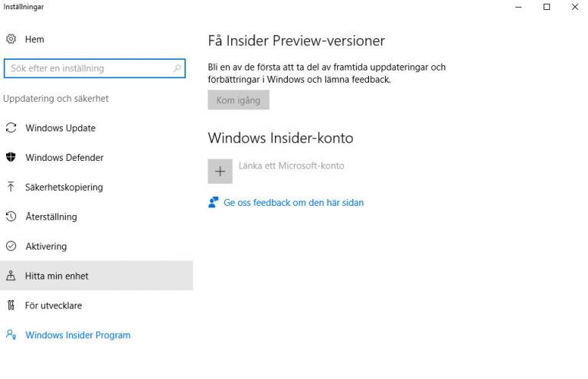Focus the Sök efter en inställning field
588x379 pixels.
[x=88, y=68]
